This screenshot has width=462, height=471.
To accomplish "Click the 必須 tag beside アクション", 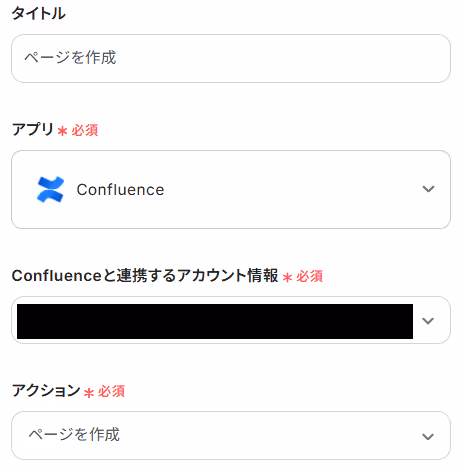I will [111, 391].
